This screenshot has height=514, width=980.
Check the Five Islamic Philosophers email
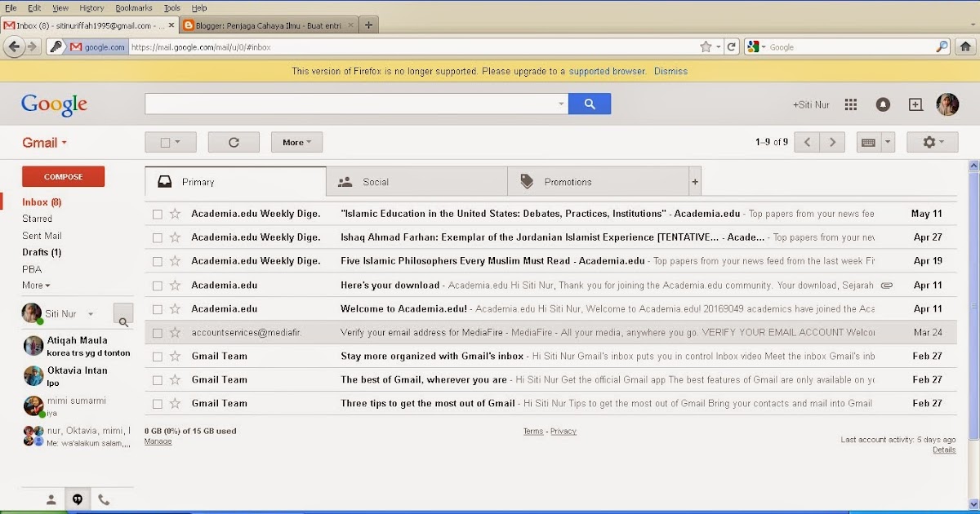(158, 262)
